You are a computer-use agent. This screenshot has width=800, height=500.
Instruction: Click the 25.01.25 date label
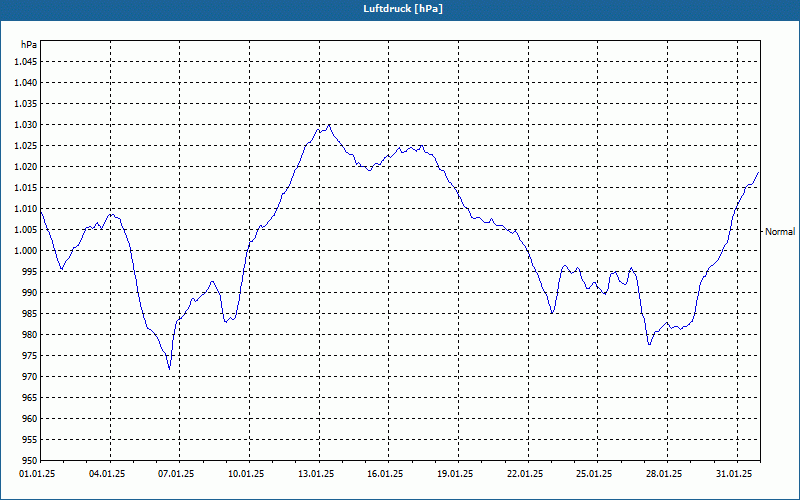coord(595,474)
